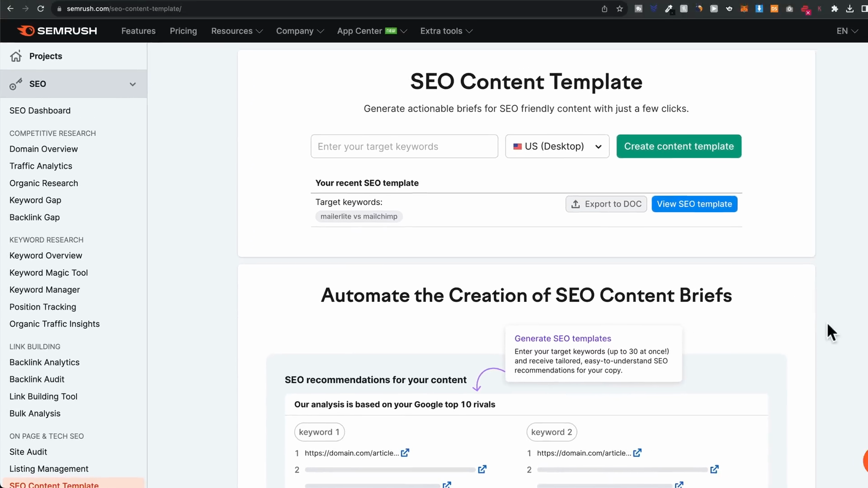Open the US (Desktop) region dropdown
This screenshot has height=488, width=868.
click(x=557, y=146)
